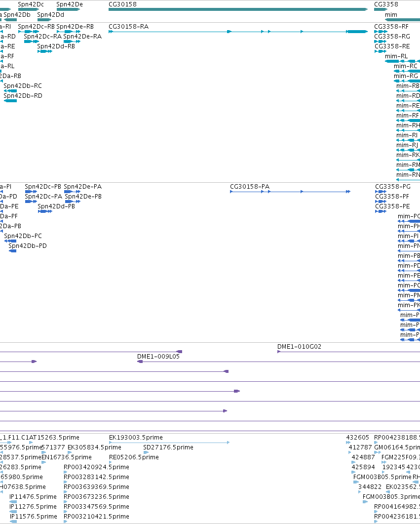420x524 pixels.
Task: Click transcript label CG3358-RG
Action: 392,37
